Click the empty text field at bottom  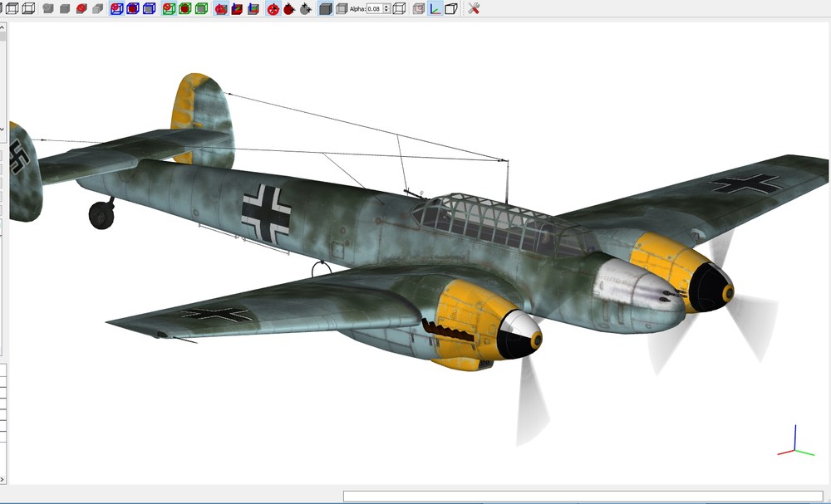click(x=583, y=496)
